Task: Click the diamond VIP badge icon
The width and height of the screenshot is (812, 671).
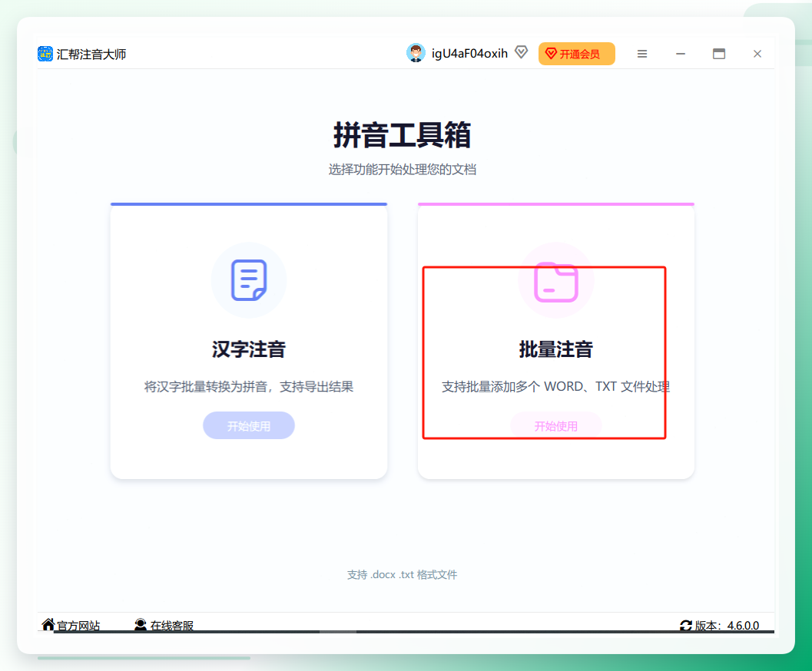Action: tap(521, 52)
